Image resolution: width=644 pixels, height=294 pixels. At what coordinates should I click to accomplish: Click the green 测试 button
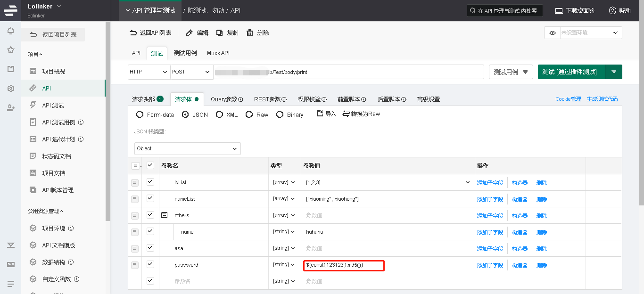pos(571,72)
